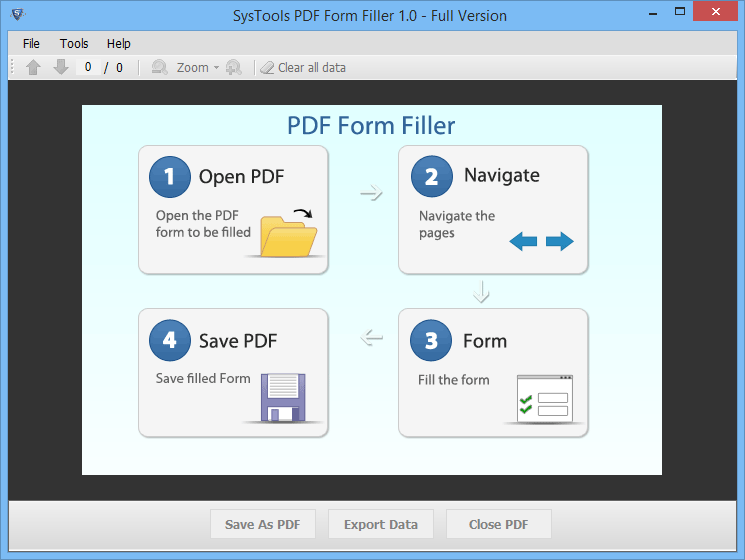Click the zoom in magnifier icon

tap(234, 67)
